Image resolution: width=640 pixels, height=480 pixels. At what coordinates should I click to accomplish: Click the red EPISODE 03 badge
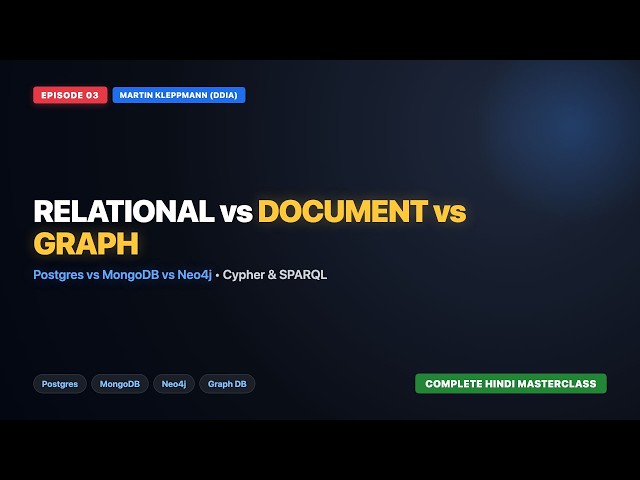click(x=70, y=95)
